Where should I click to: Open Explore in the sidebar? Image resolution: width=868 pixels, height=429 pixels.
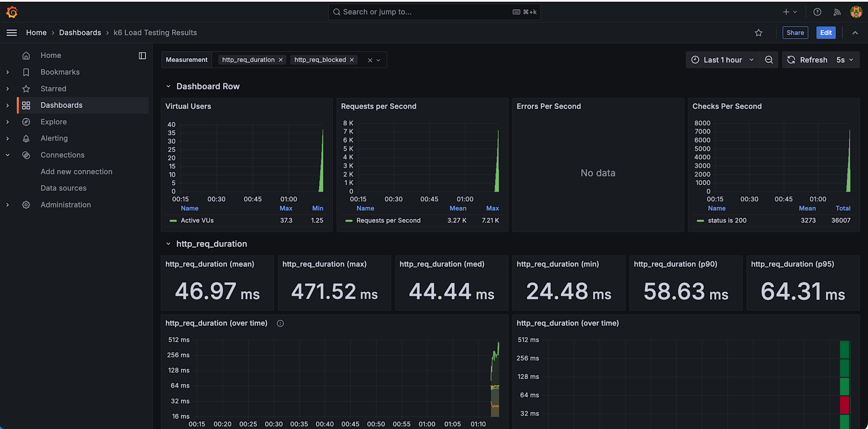click(x=54, y=122)
